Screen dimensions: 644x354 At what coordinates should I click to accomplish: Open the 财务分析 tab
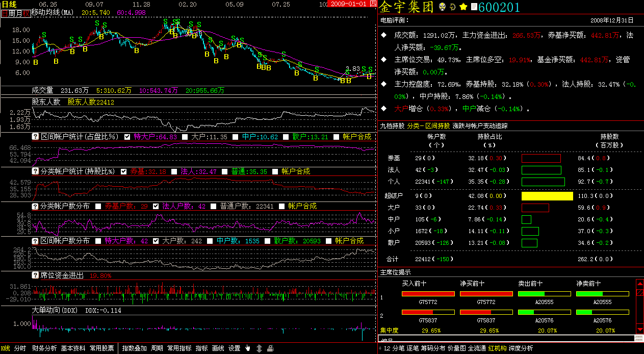click(x=44, y=348)
